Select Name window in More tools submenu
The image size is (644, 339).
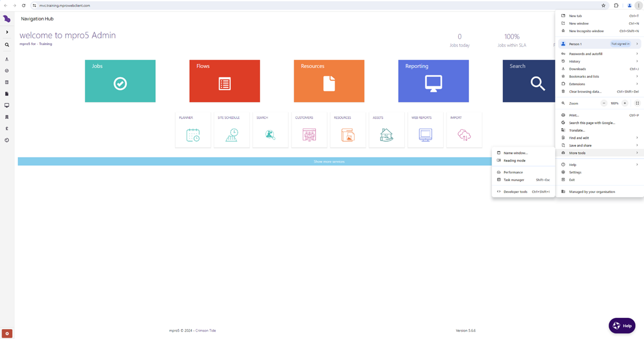pyautogui.click(x=524, y=153)
